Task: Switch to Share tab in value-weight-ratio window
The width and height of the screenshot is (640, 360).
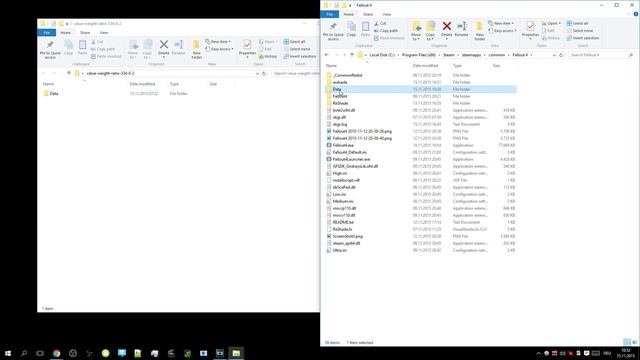Action: (x=85, y=33)
